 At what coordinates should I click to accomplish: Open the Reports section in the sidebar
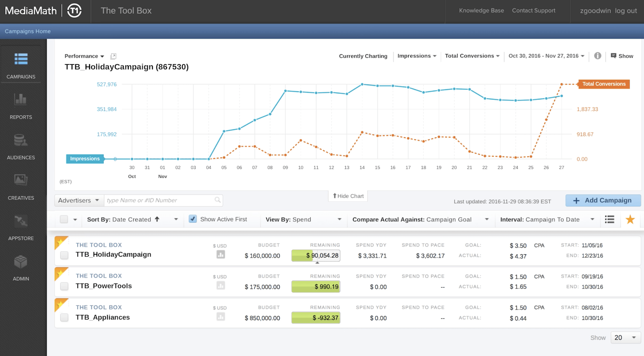(21, 106)
